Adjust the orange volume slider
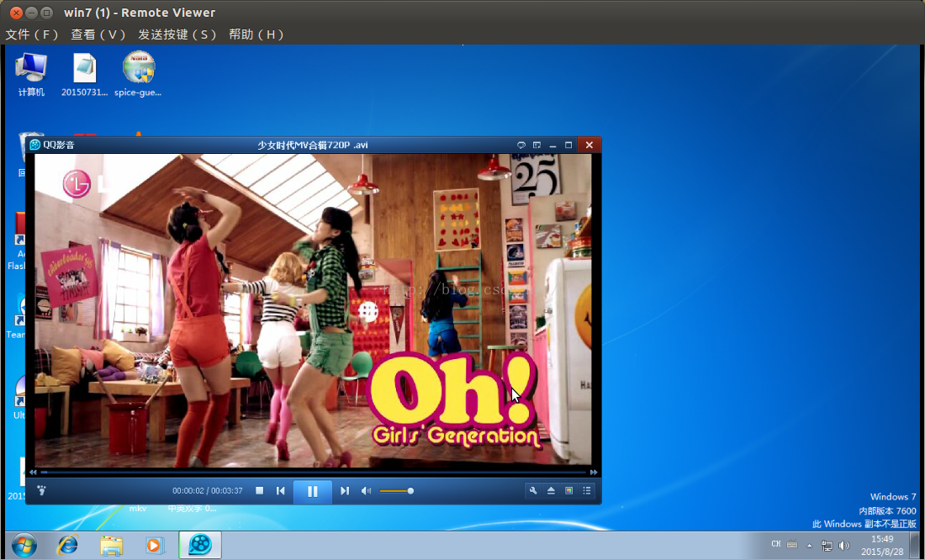The image size is (925, 560). [x=396, y=491]
